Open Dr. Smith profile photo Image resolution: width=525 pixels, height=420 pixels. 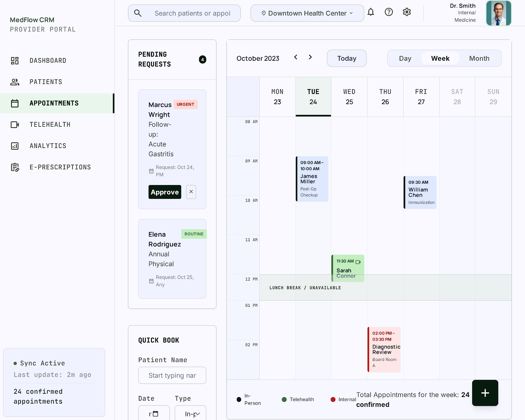pos(498,13)
